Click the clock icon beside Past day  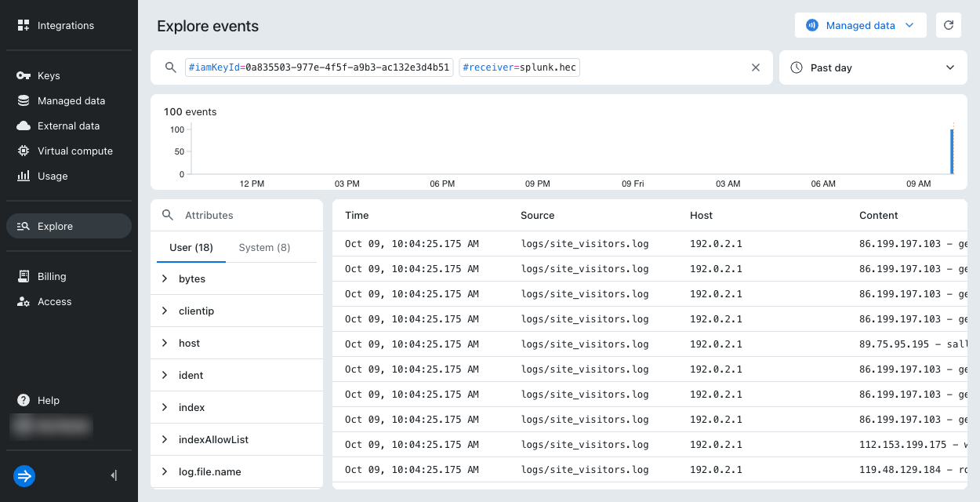point(797,67)
